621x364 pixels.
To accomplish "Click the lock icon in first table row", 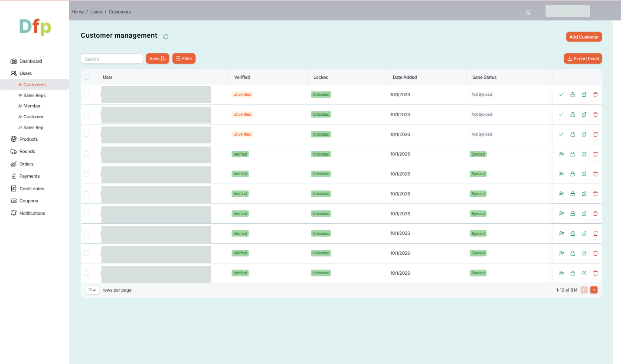I will point(572,94).
